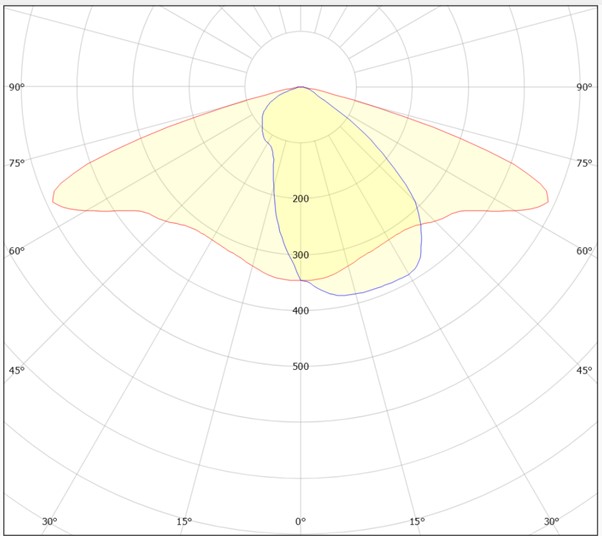Click the bottom-right 30° label
The height and width of the screenshot is (536, 602).
(x=551, y=522)
